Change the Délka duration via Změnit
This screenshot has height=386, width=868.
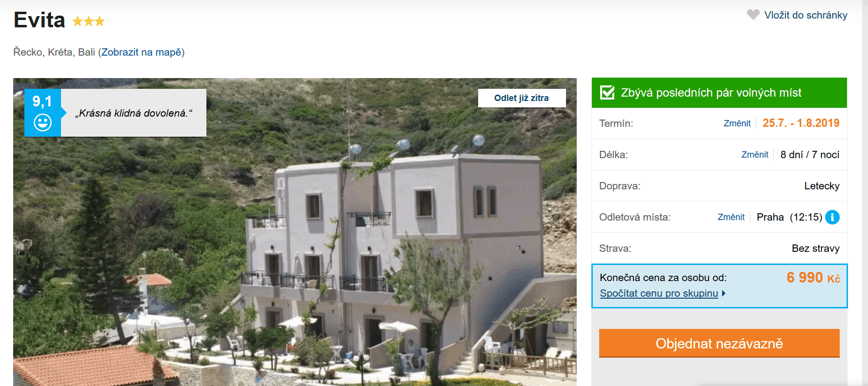coord(755,155)
